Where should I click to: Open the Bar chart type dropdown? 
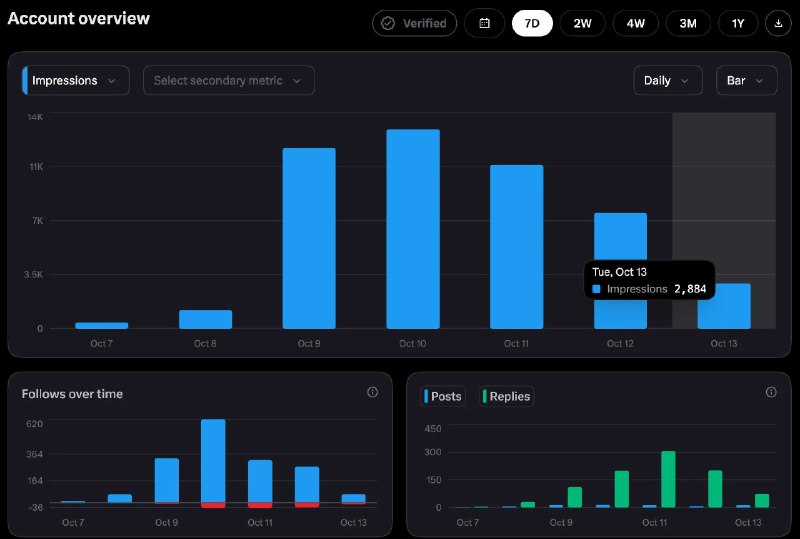[746, 80]
